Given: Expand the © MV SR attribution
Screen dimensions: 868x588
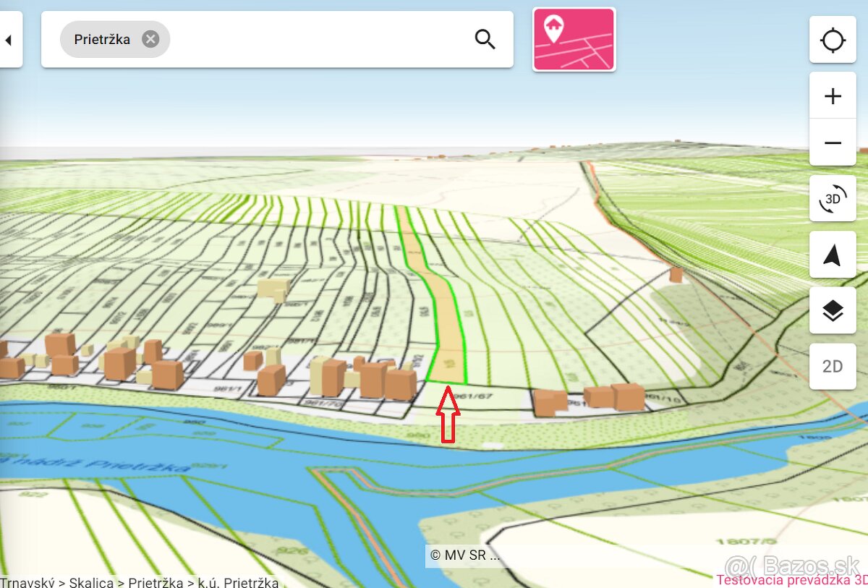Looking at the screenshot, I should [x=464, y=555].
